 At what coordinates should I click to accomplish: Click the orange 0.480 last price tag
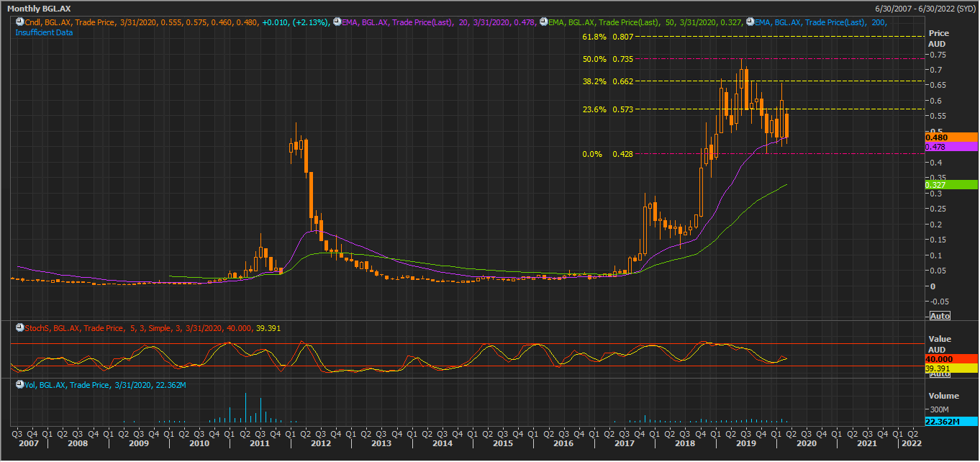951,137
